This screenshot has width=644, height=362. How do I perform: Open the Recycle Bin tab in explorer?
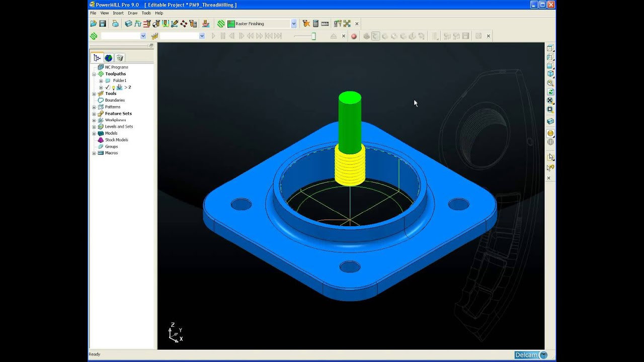(x=119, y=58)
